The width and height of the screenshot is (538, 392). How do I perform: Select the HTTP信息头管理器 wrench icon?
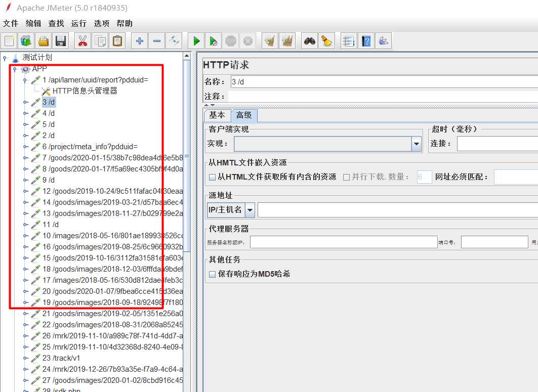pos(46,91)
